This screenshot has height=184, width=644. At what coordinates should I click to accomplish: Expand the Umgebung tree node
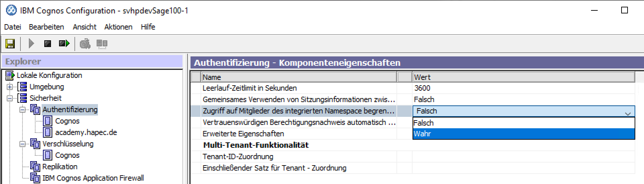[10, 87]
